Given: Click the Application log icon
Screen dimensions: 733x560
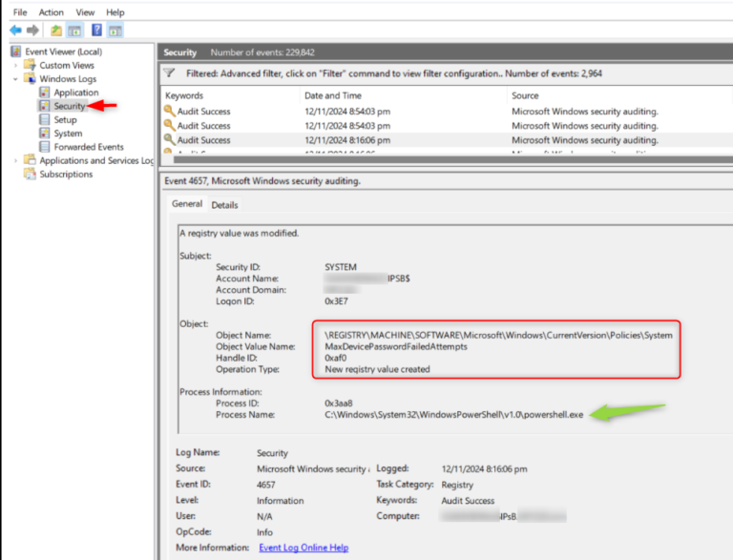Looking at the screenshot, I should (x=45, y=93).
